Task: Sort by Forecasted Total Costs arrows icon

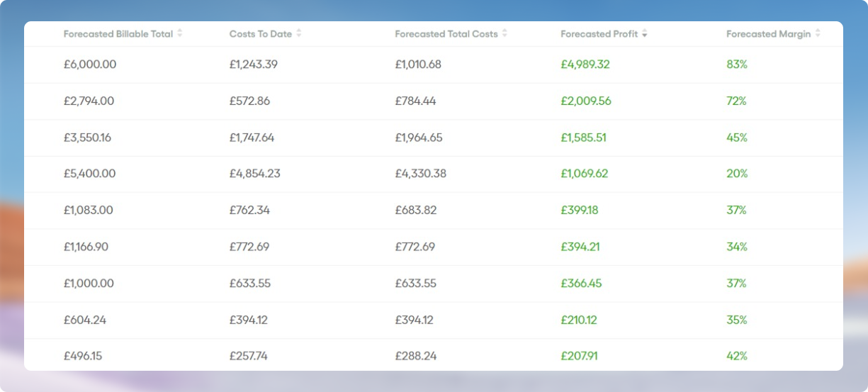Action: pos(505,33)
